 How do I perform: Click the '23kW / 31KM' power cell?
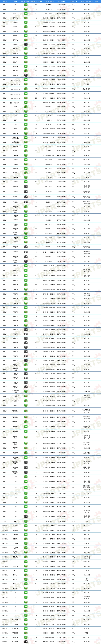click(x=61, y=80)
